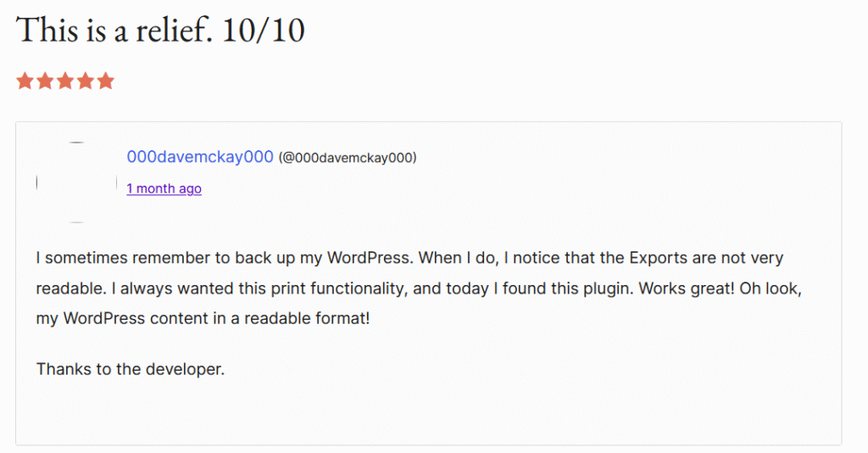Click the "Thanks to the developer." paragraph
Image resolution: width=868 pixels, height=453 pixels.
[x=130, y=369]
